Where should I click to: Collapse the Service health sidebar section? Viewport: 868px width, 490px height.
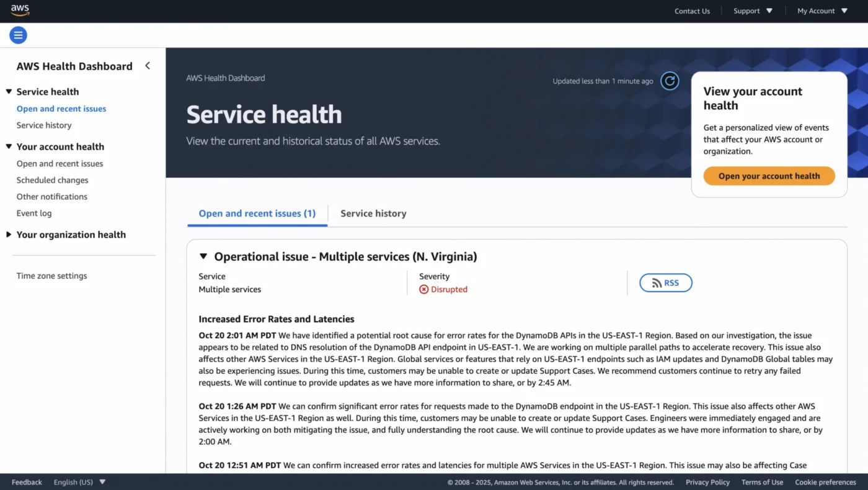9,92
